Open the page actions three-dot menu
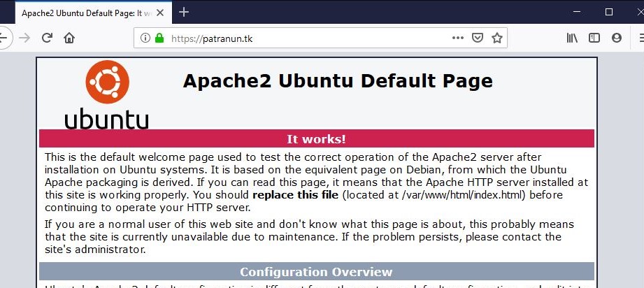Viewport: 644px width, 288px height. 457,38
